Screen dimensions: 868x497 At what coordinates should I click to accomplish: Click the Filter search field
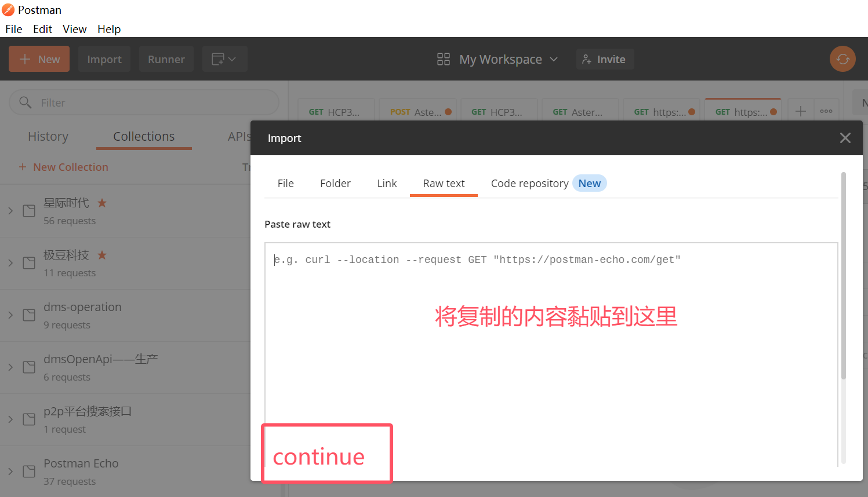[144, 103]
